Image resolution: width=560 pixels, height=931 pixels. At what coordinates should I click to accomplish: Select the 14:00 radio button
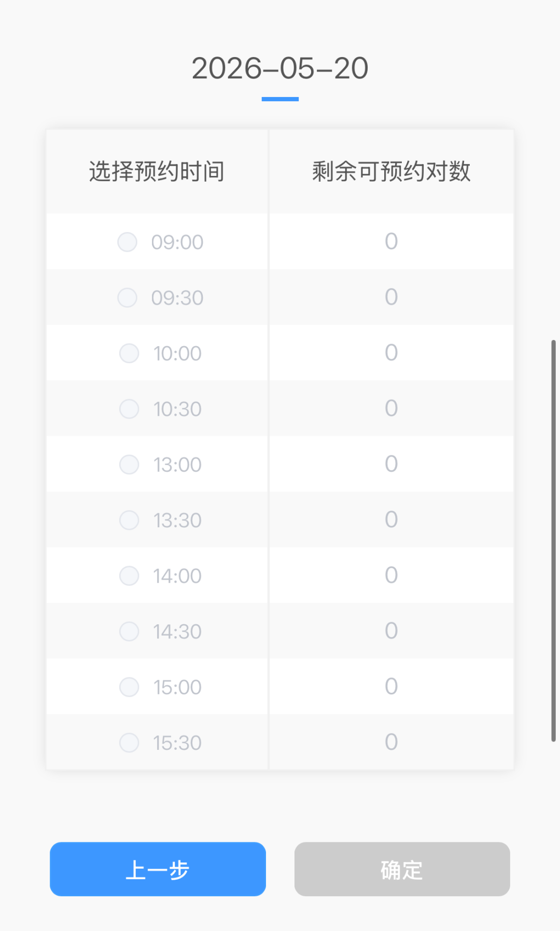(x=129, y=576)
